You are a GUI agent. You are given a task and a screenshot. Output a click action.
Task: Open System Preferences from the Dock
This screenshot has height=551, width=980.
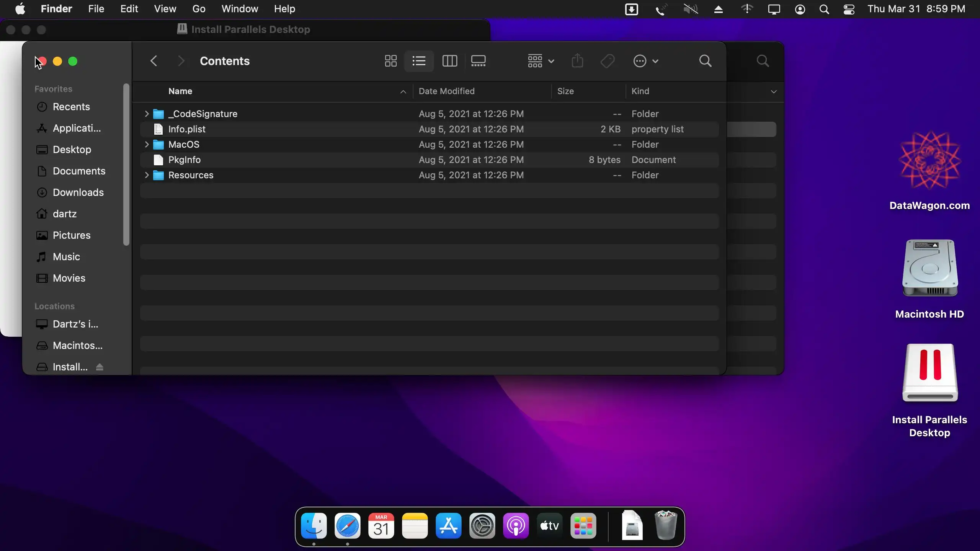pos(482,526)
